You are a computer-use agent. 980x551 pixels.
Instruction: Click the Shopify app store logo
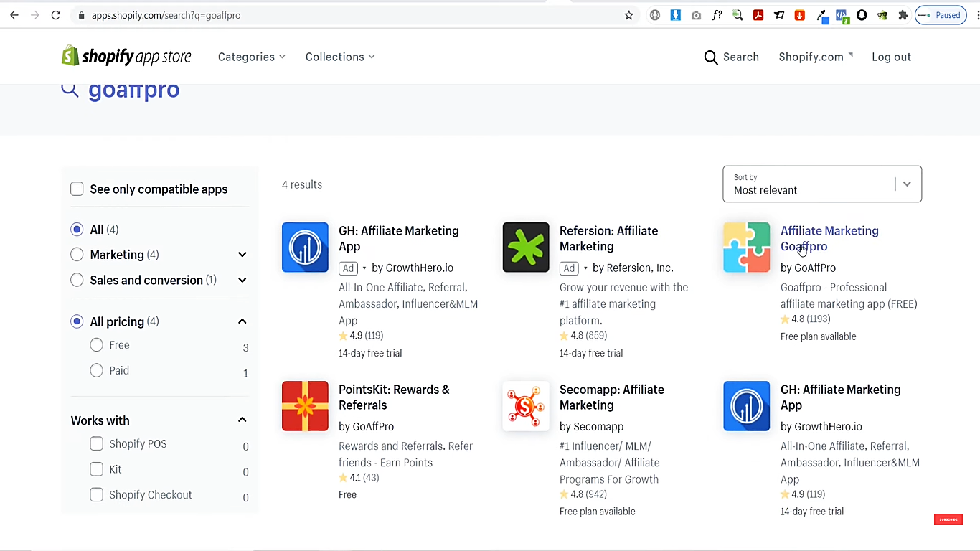(x=126, y=57)
